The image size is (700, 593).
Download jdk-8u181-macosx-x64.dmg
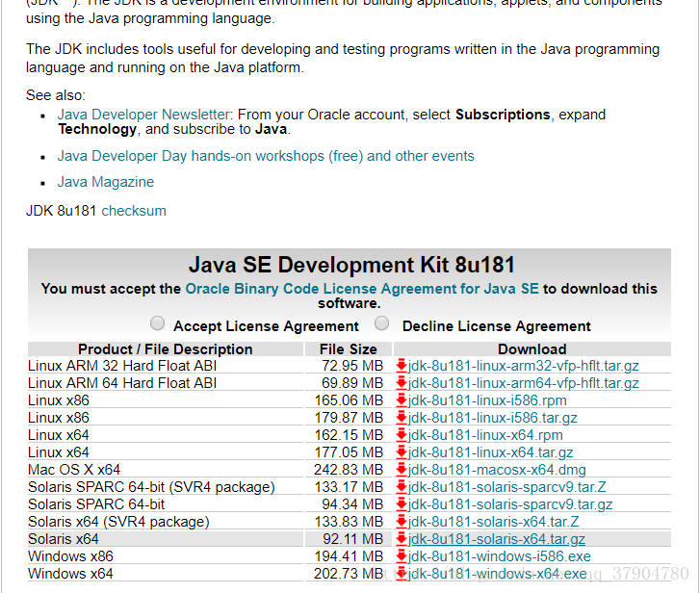click(x=497, y=470)
